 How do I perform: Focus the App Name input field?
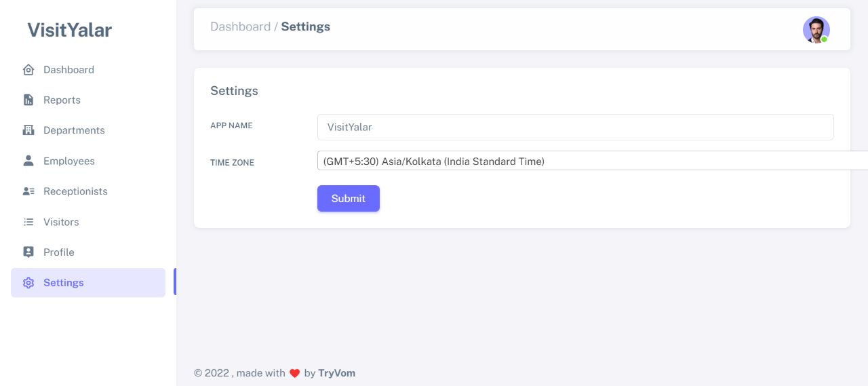(575, 127)
